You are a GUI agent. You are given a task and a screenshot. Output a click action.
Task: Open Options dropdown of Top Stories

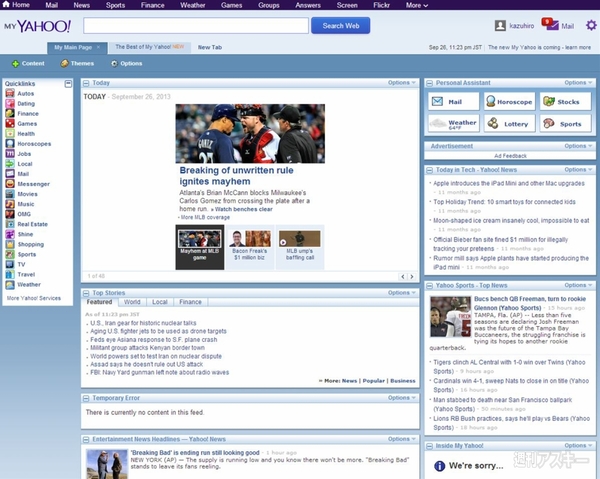click(x=401, y=293)
